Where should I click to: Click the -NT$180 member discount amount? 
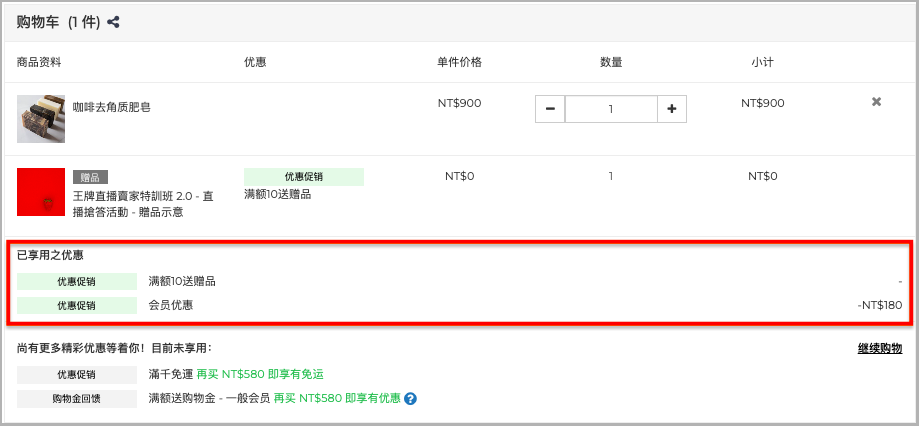click(x=879, y=305)
